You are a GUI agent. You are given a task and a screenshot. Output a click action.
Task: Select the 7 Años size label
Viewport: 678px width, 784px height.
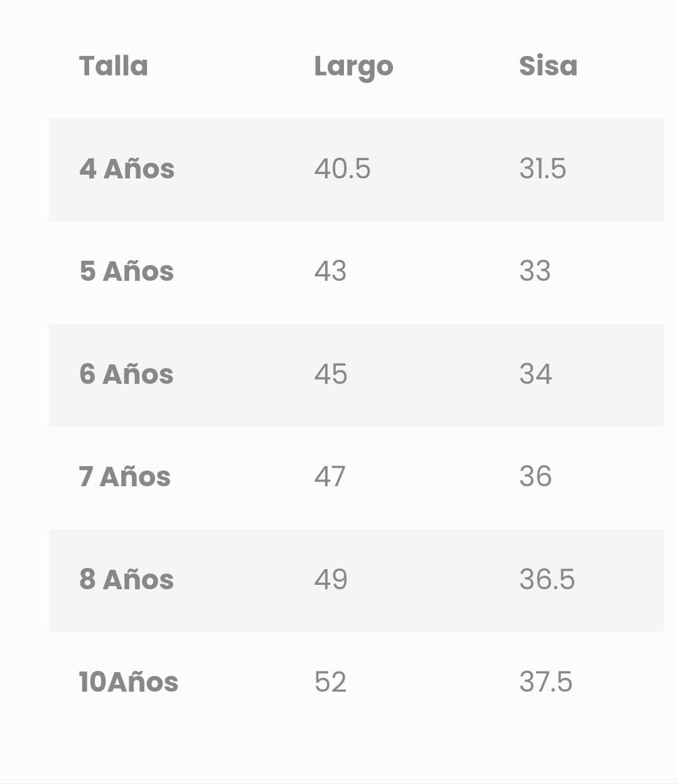125,477
